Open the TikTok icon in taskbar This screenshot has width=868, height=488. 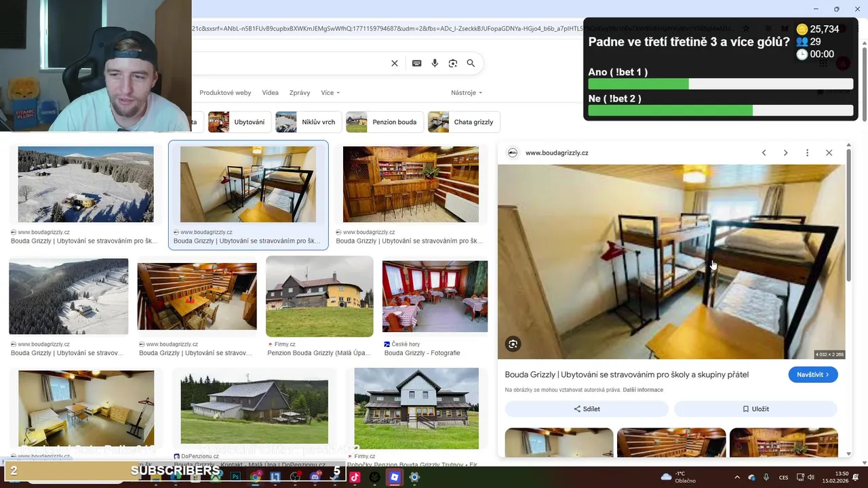pyautogui.click(x=355, y=477)
